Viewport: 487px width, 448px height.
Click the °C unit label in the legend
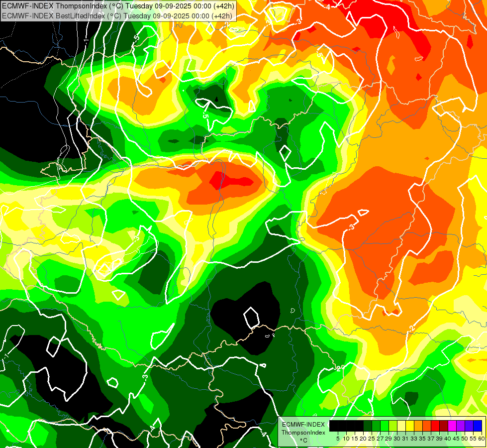pos(304,441)
